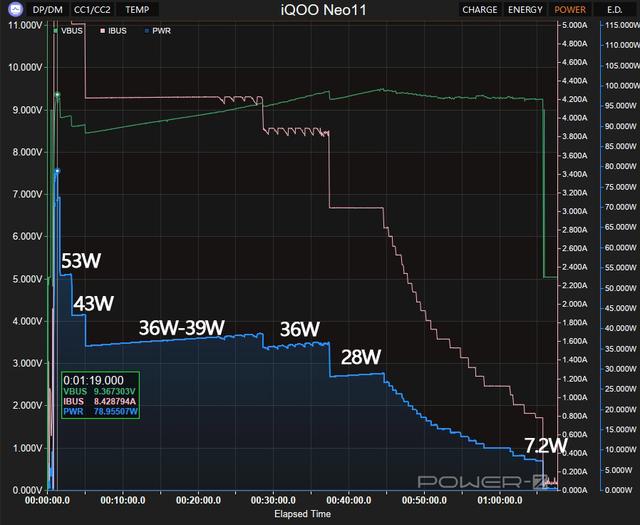640x525 pixels.
Task: Click the blue PWR legend color square
Action: pyautogui.click(x=147, y=31)
